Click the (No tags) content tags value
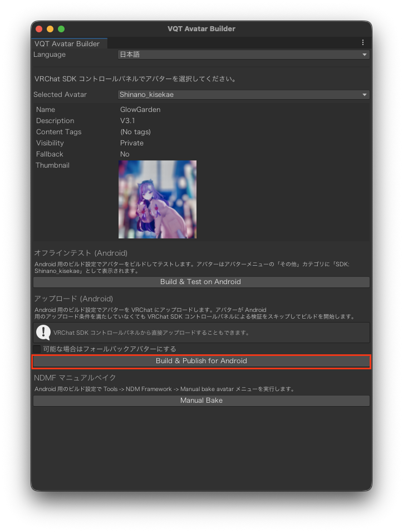Viewport: 403px width, 532px height. coord(135,132)
